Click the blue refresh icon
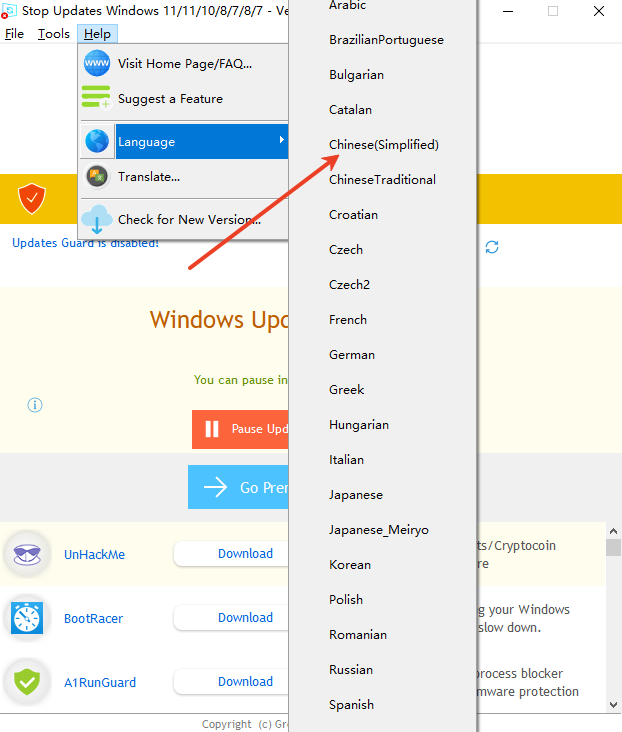 [491, 247]
